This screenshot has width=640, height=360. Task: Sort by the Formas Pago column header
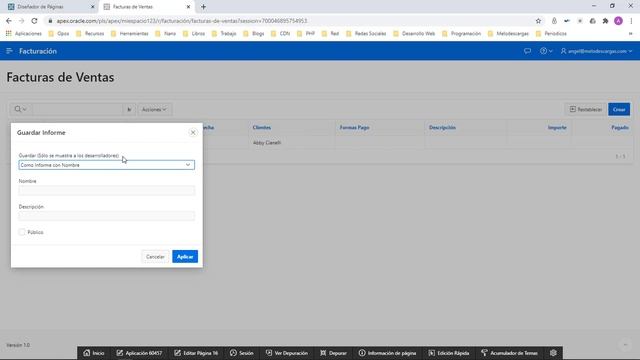354,128
